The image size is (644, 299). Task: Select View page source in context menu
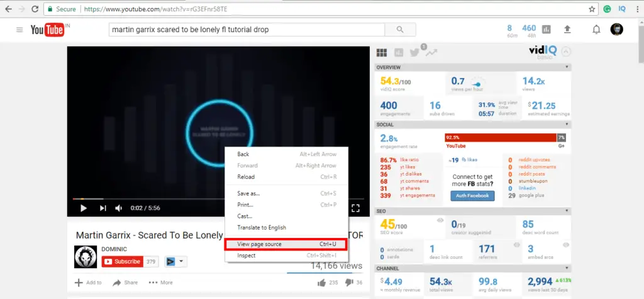pyautogui.click(x=286, y=244)
